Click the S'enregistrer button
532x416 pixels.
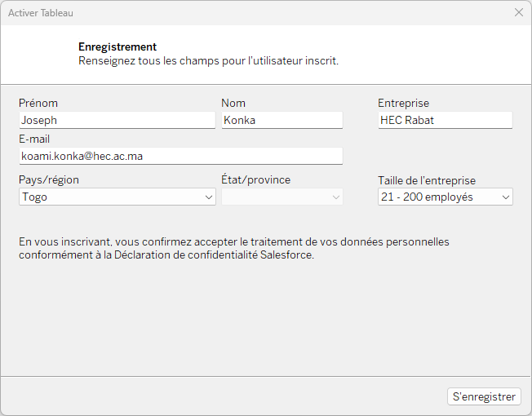coord(484,396)
